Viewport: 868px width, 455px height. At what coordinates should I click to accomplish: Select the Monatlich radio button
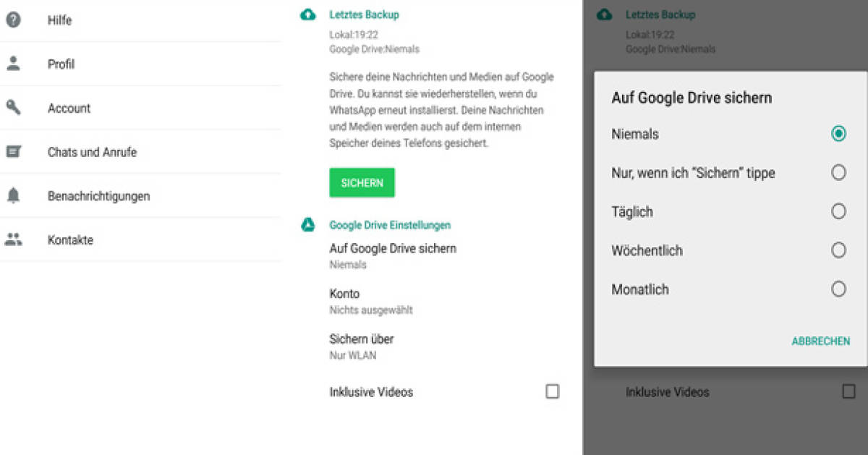point(838,289)
